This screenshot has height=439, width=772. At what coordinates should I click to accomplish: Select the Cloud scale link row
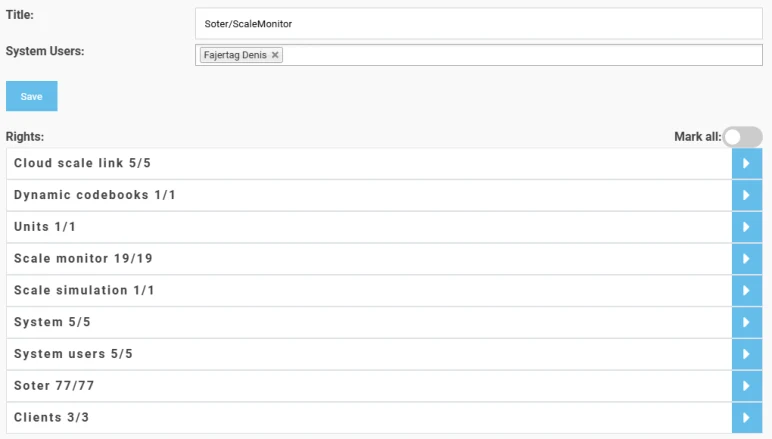click(x=369, y=163)
